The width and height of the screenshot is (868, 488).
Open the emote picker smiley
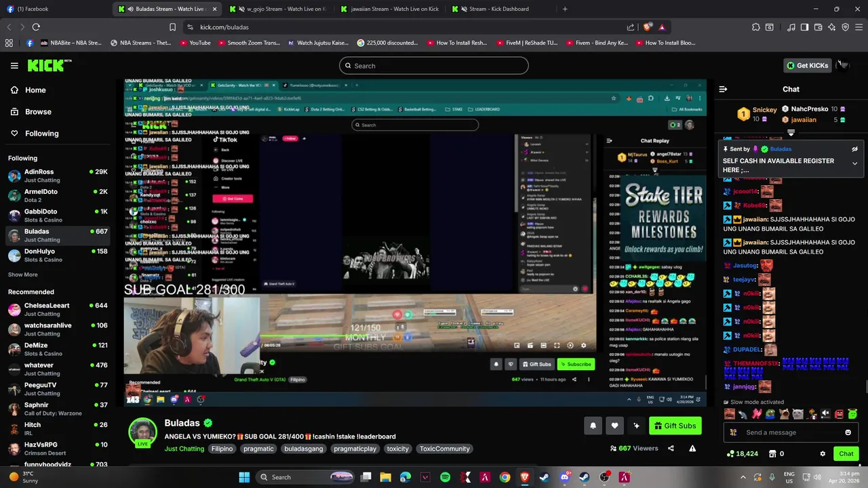(848, 432)
